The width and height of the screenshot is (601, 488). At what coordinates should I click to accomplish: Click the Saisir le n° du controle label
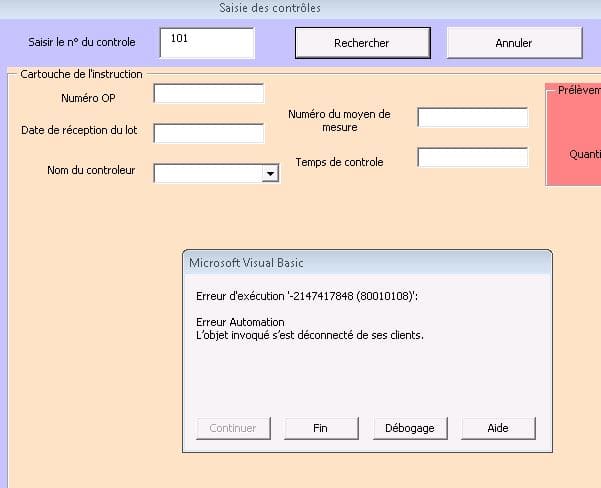tap(81, 43)
